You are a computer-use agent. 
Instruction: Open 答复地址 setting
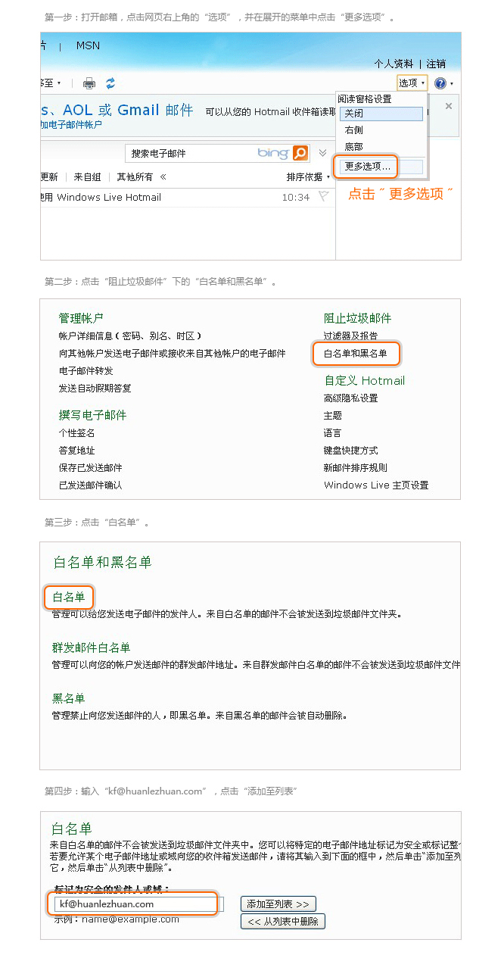pyautogui.click(x=77, y=450)
